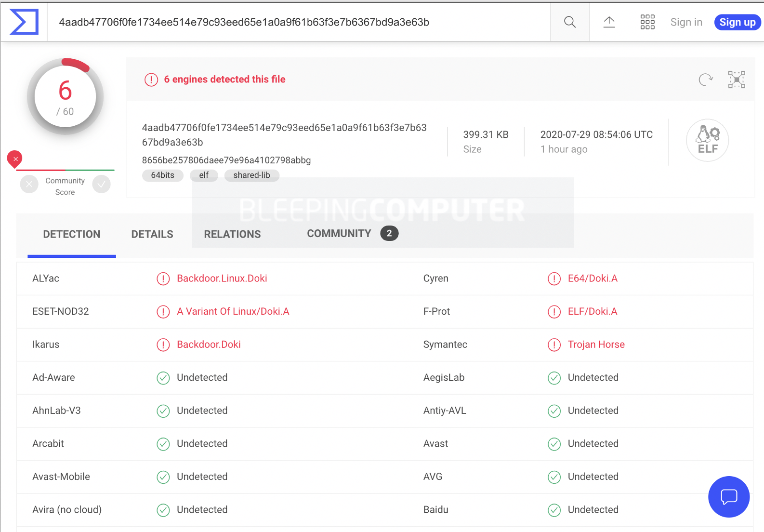Click the 'Backdoor.Linux.Doki' detection text
The width and height of the screenshot is (764, 532).
(222, 279)
